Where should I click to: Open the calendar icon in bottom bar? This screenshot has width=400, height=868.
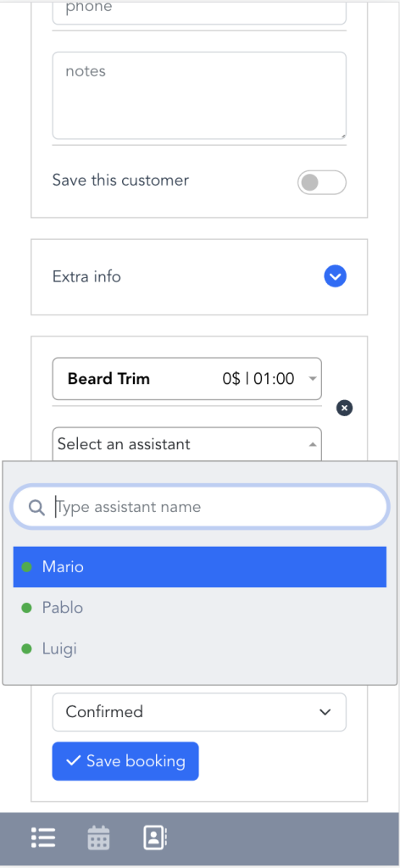[x=98, y=837]
